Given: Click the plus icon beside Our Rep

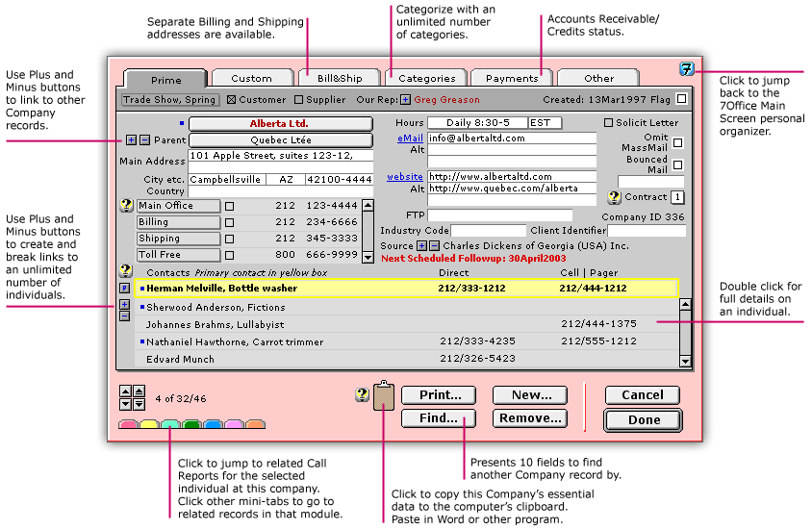Looking at the screenshot, I should (405, 99).
